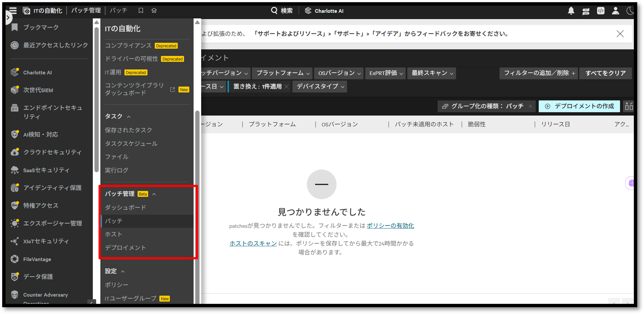
Task: Open 最終スキャン filter dropdown
Action: 432,73
